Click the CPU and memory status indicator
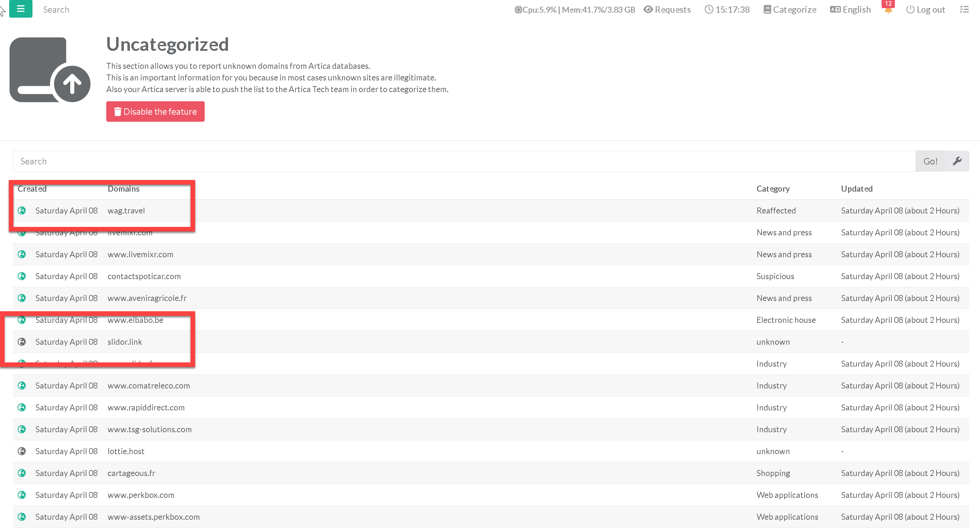This screenshot has height=530, width=980. click(575, 10)
